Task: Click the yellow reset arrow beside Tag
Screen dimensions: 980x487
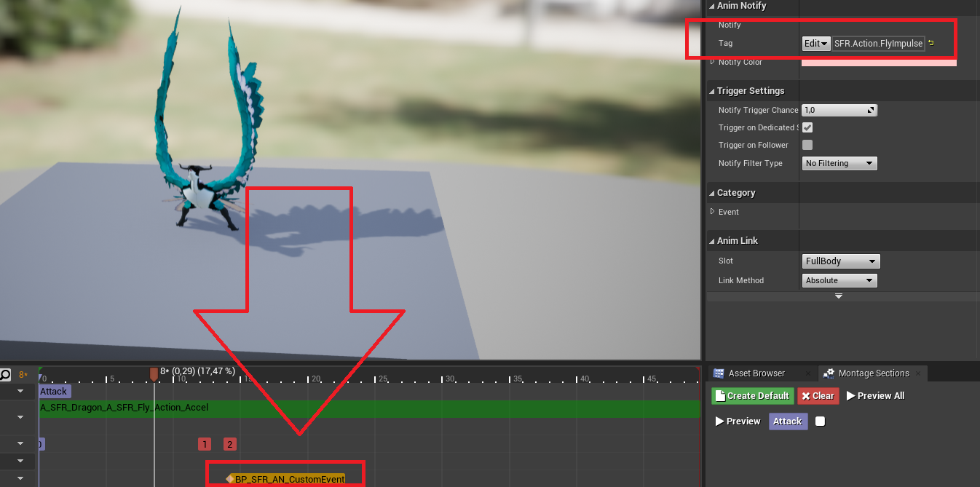Action: click(931, 44)
